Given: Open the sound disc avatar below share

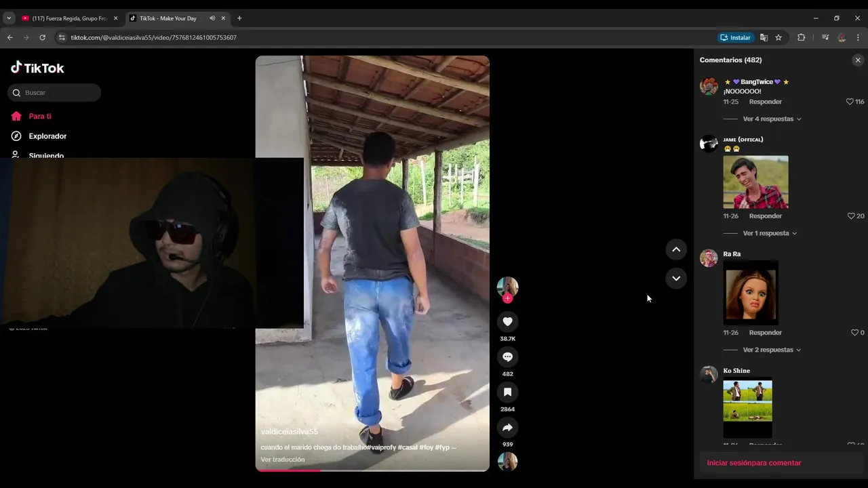Looking at the screenshot, I should pyautogui.click(x=507, y=462).
